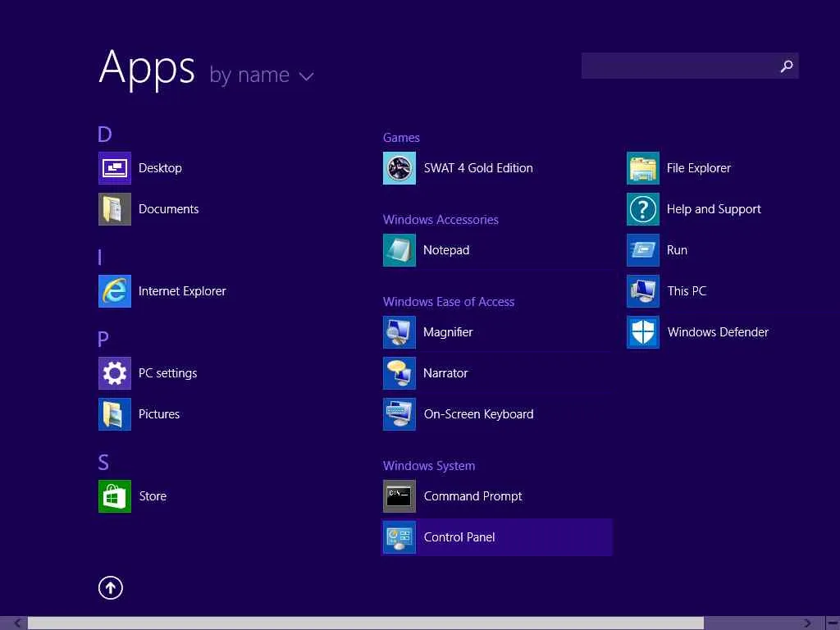Launch Internet Explorer icon
Screen dimensions: 840x630
115,291
